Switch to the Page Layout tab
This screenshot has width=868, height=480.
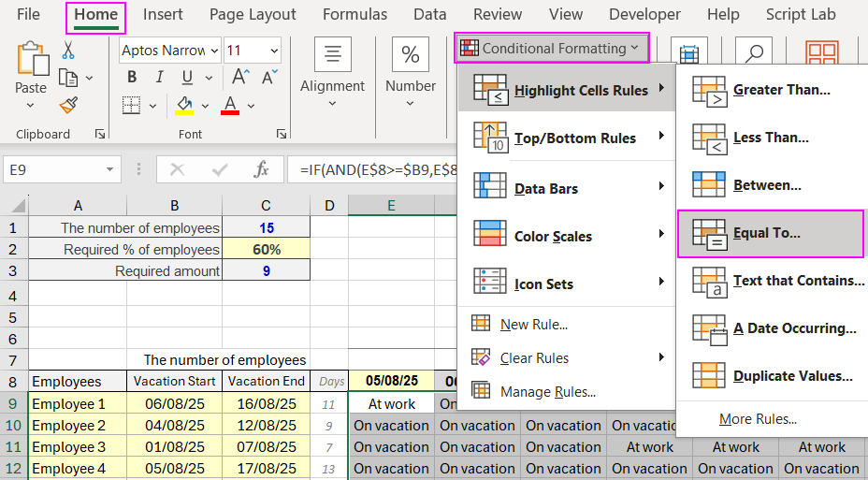coord(253,14)
